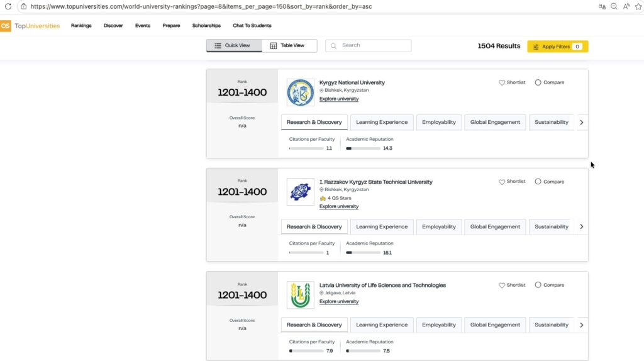Select Global Engagement tab for I. Razzakov university
644x361 pixels.
[x=495, y=226]
